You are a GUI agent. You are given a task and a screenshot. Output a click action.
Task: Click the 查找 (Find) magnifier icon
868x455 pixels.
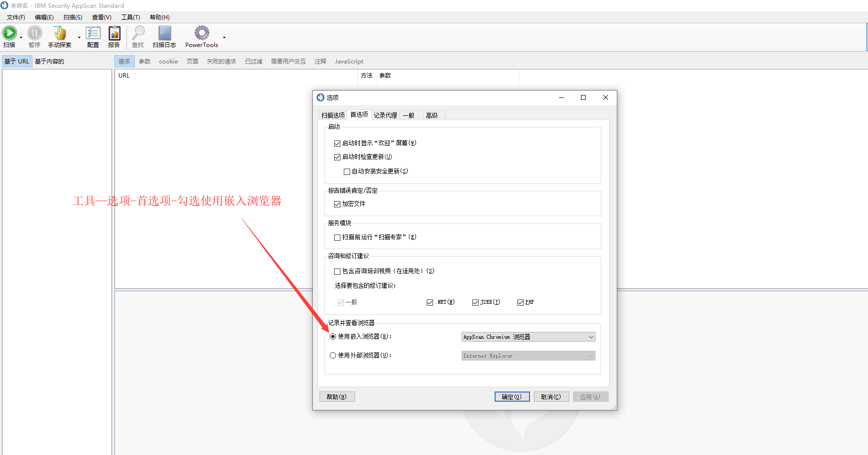click(x=137, y=33)
